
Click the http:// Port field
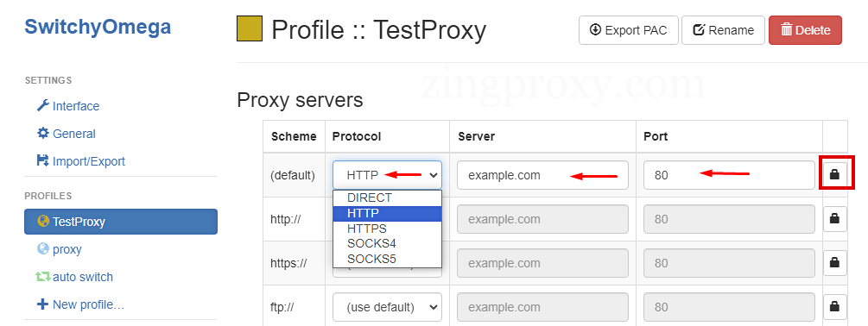[x=729, y=219]
